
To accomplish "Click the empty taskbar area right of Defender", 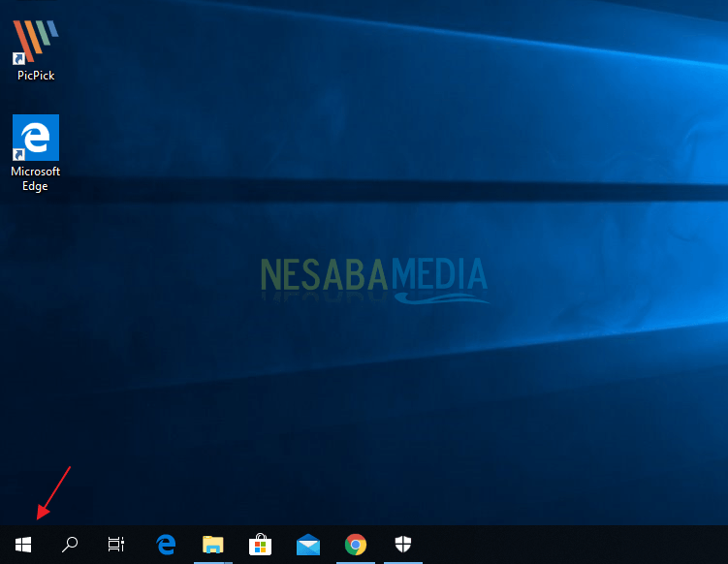I will pyautogui.click(x=572, y=545).
